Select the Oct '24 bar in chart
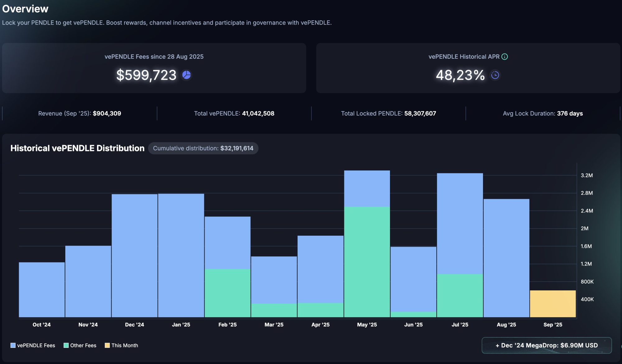Viewport: 622px width, 364px height. coord(42,289)
